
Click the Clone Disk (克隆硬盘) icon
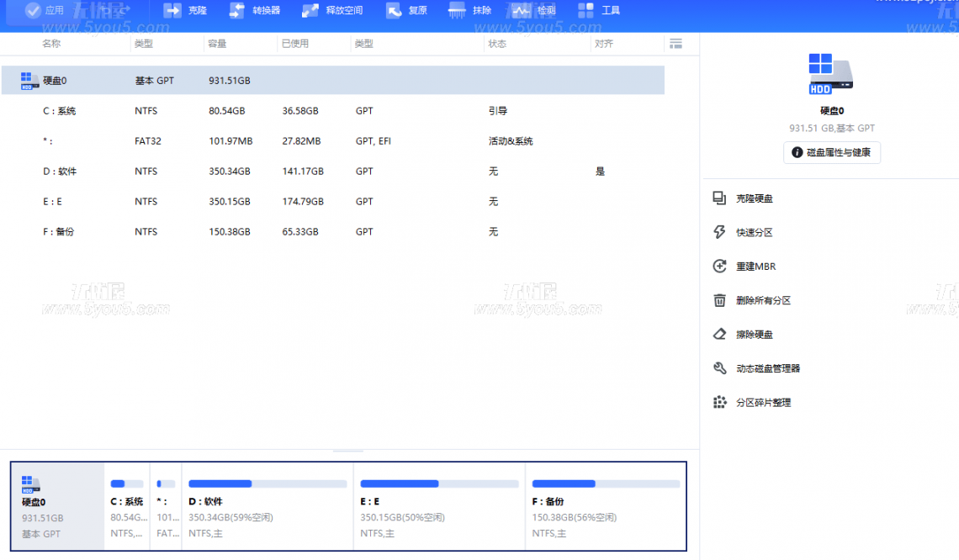[x=719, y=198]
